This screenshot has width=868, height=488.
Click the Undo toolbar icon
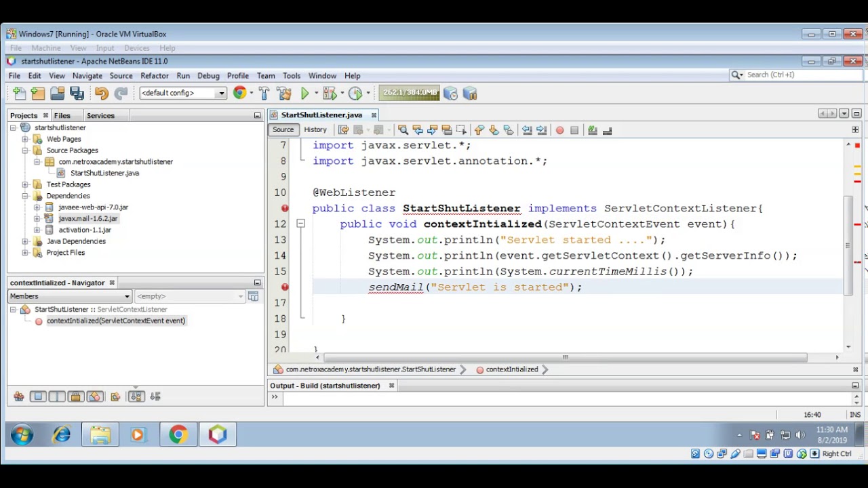tap(101, 94)
